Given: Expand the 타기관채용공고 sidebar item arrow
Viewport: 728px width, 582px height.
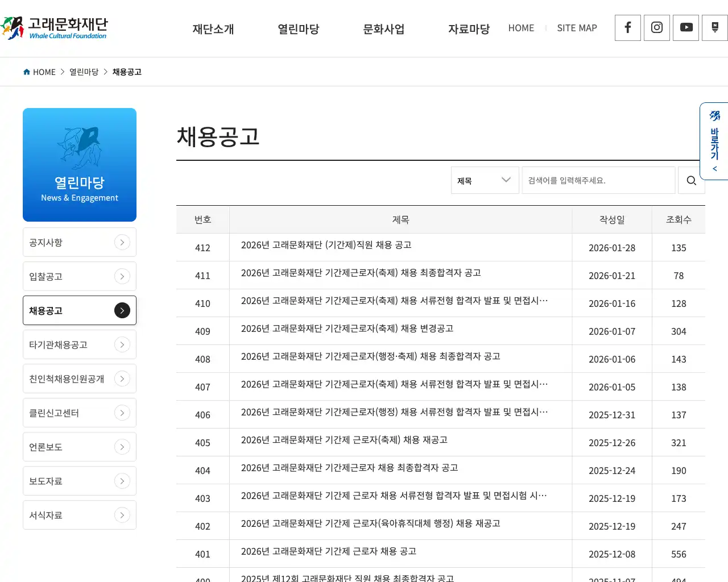Looking at the screenshot, I should (122, 344).
